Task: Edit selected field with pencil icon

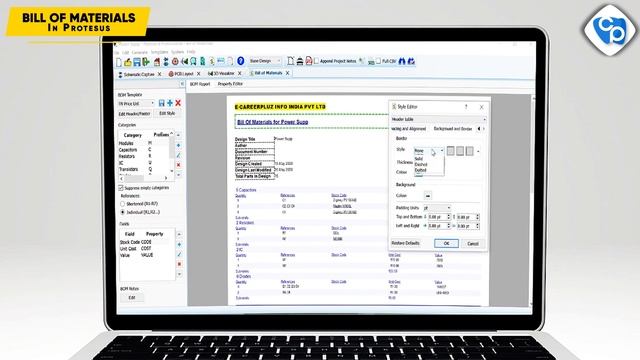Action: click(179, 254)
